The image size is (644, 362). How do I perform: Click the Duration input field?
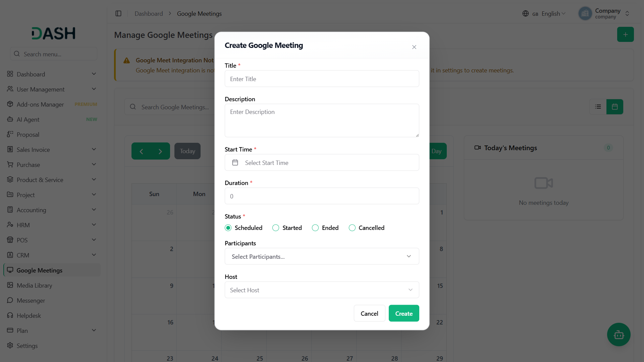pyautogui.click(x=322, y=196)
